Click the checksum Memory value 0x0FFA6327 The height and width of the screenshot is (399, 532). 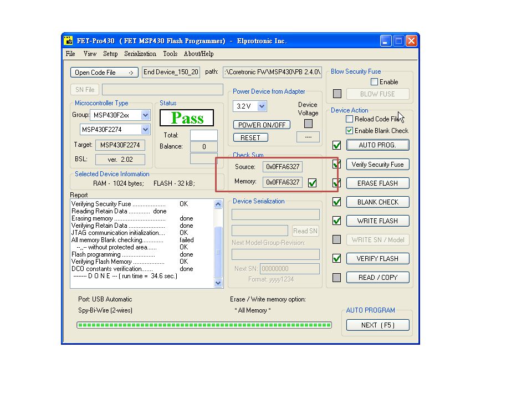[x=283, y=182]
